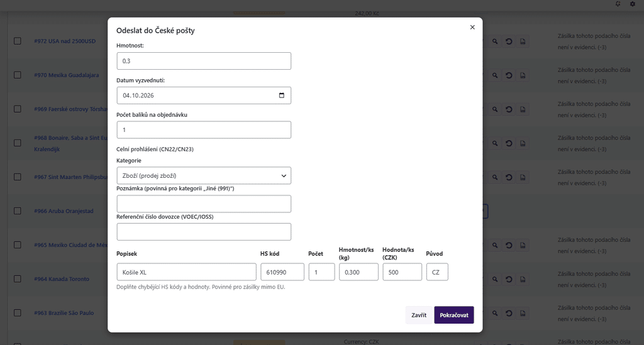Click the search icon for order #967

tap(495, 177)
